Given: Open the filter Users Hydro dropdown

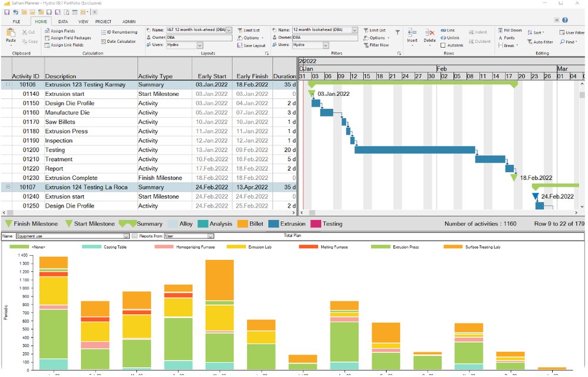Looking at the screenshot, I should pos(326,45).
